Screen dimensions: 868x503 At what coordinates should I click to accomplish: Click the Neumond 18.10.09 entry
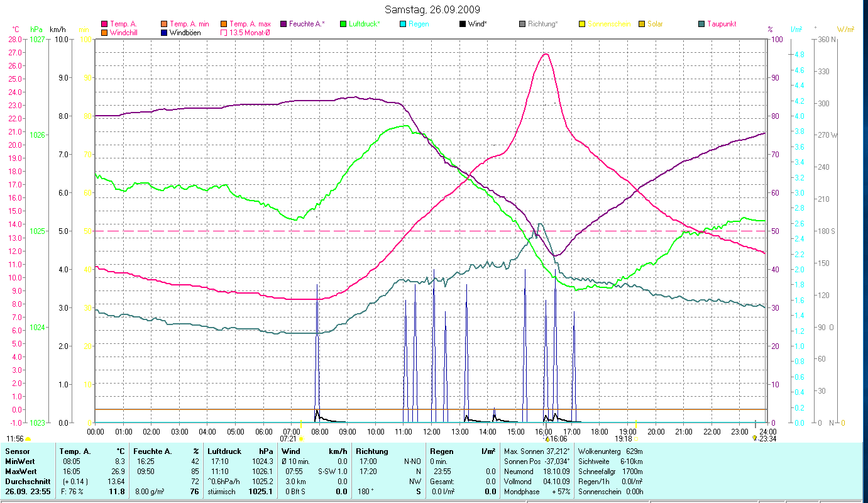[537, 472]
